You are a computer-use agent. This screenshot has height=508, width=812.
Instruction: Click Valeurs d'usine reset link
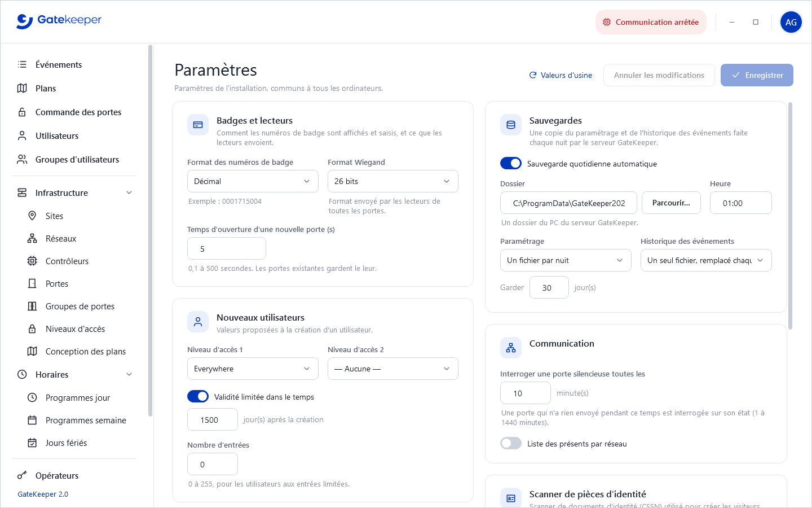pos(561,75)
